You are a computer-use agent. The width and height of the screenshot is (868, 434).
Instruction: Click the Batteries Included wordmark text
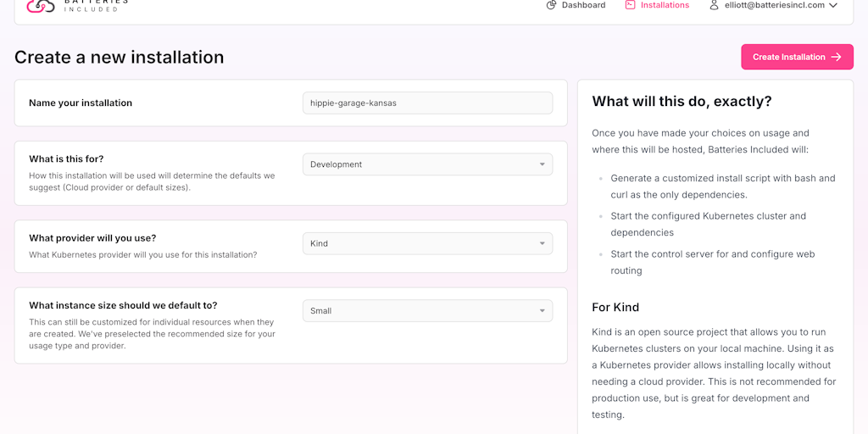pos(96,5)
